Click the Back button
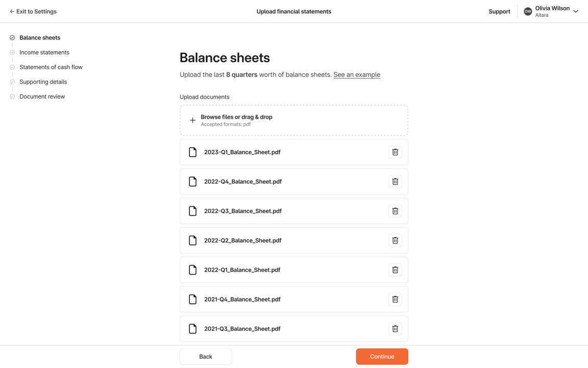The width and height of the screenshot is (588, 368). (206, 357)
